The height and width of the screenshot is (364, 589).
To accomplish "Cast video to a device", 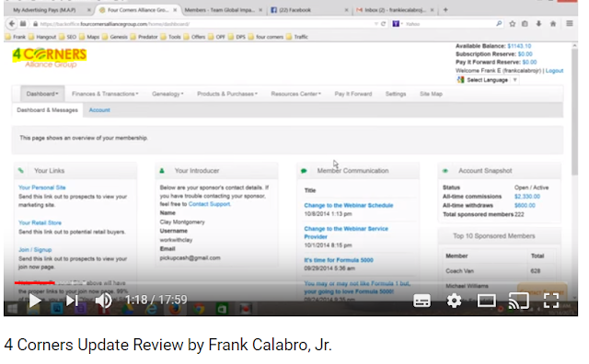I will pos(519,301).
